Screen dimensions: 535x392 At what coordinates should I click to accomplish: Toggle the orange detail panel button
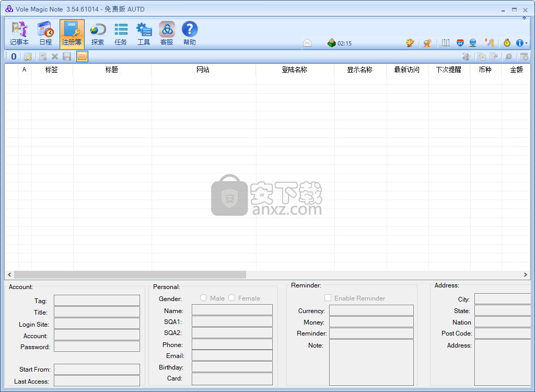[x=82, y=56]
